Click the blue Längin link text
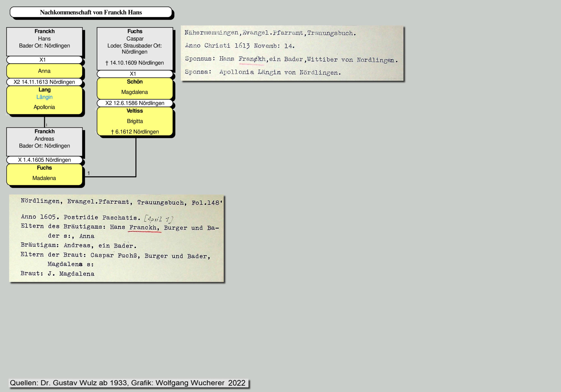561x392 pixels. [x=44, y=97]
